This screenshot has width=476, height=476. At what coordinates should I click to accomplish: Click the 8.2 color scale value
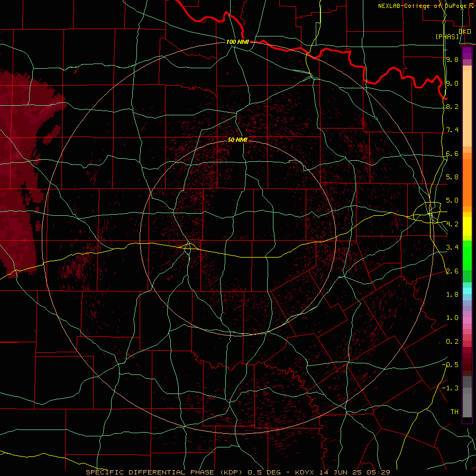452,106
